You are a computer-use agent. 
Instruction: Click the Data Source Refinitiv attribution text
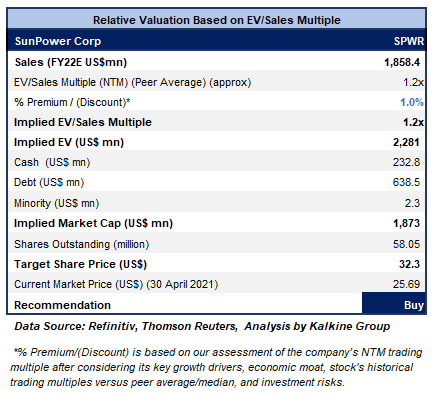click(202, 326)
